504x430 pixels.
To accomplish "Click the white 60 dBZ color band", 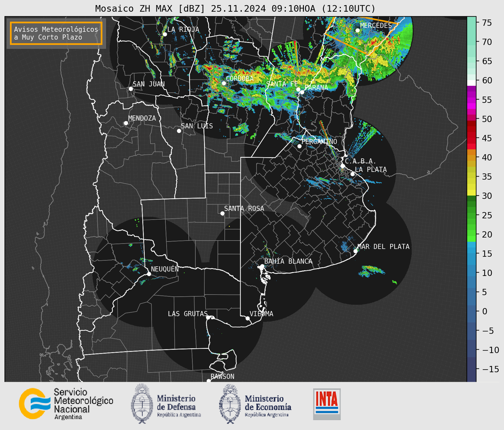I will 471,83.
